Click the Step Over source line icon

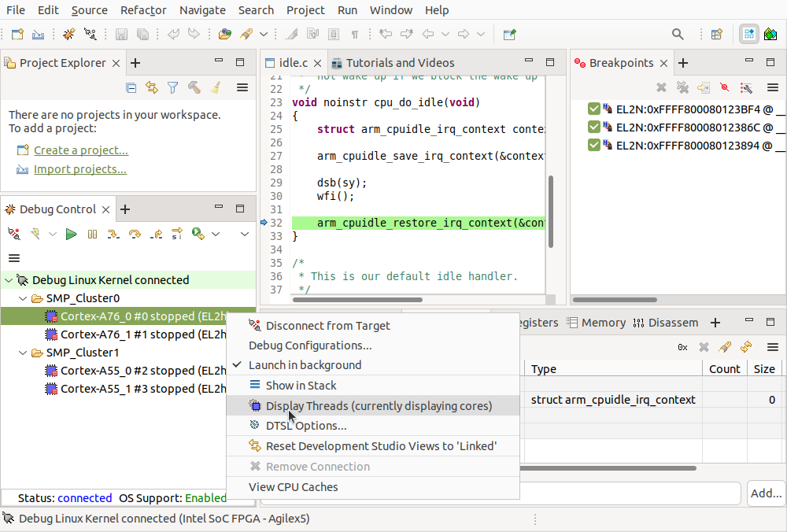135,234
